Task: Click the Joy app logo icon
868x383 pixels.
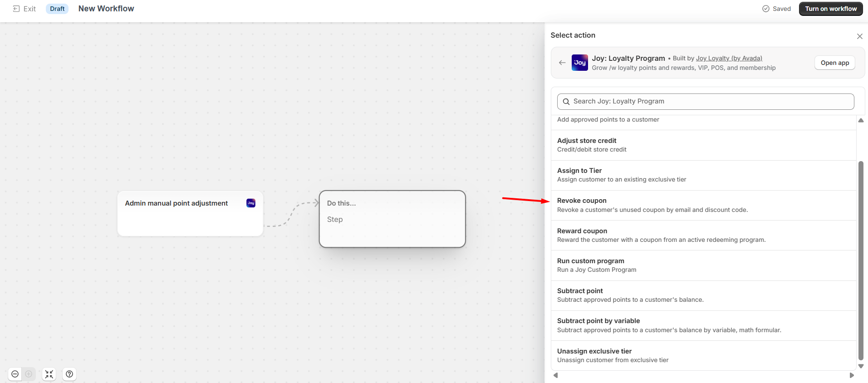Action: (x=579, y=63)
